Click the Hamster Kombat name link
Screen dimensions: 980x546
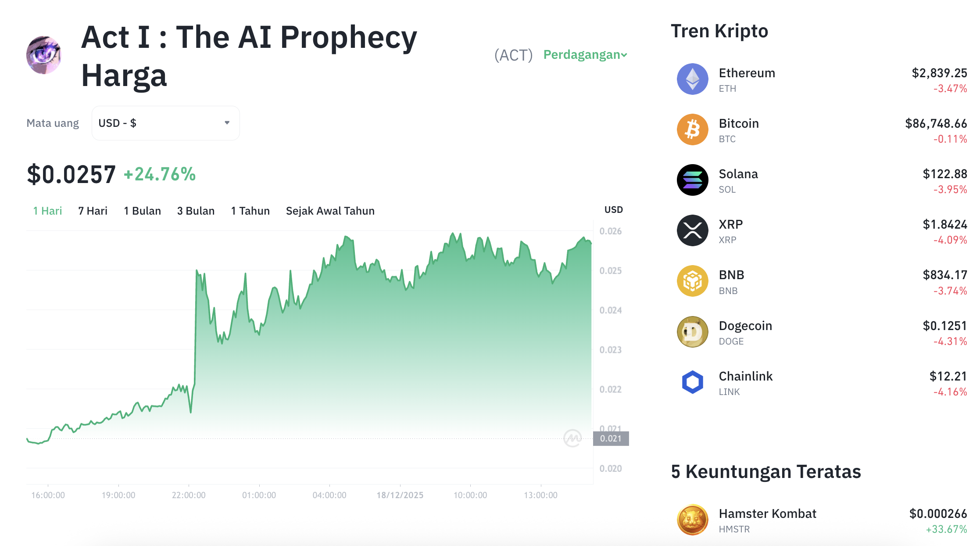767,513
